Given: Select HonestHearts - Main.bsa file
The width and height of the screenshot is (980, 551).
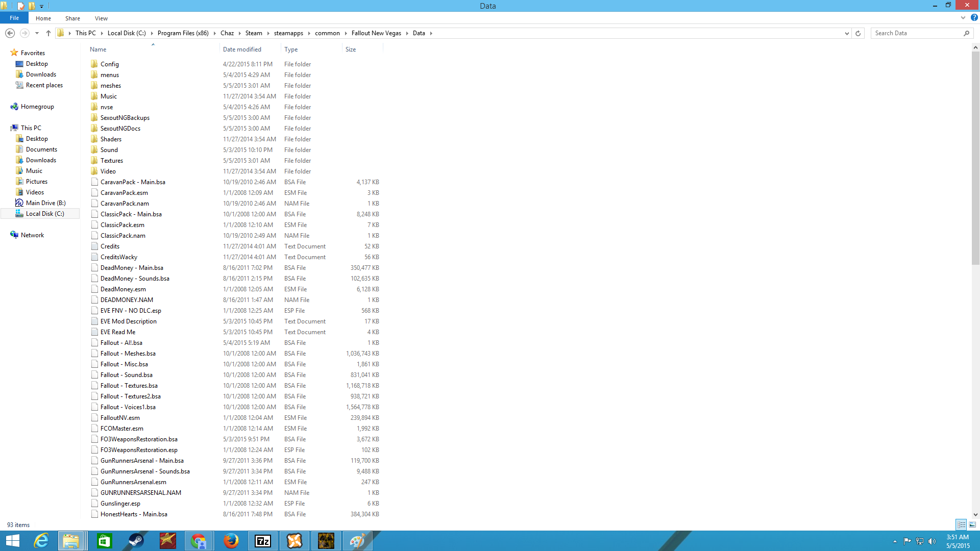Looking at the screenshot, I should tap(134, 514).
